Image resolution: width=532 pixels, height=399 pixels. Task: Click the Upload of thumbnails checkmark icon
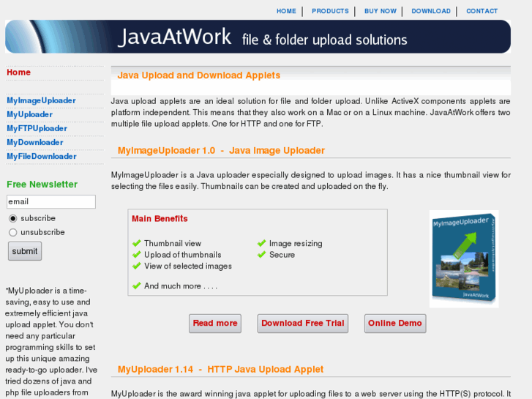137,254
